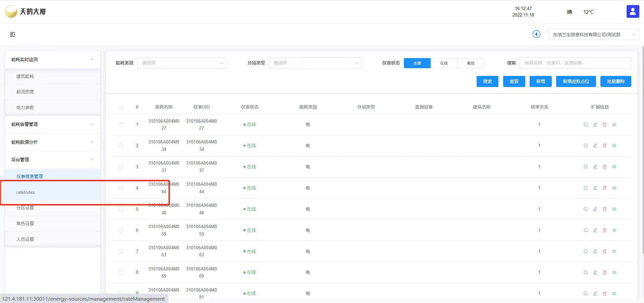Select the 离线 meter status filter
The height and width of the screenshot is (303, 644).
coord(471,63)
